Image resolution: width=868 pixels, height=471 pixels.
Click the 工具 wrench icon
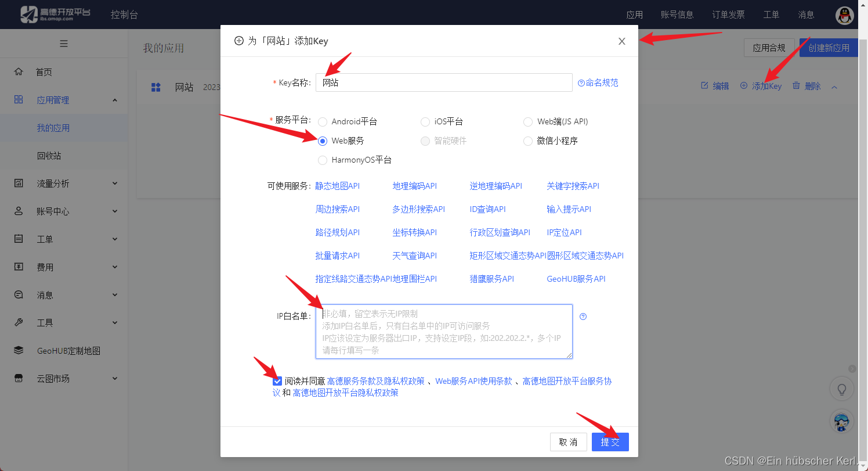pyautogui.click(x=19, y=322)
